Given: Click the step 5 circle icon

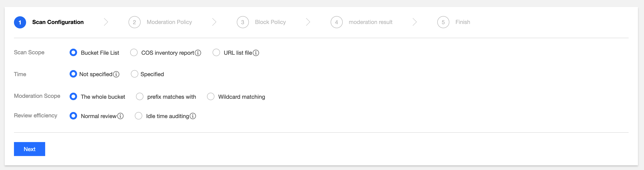Looking at the screenshot, I should click(443, 22).
